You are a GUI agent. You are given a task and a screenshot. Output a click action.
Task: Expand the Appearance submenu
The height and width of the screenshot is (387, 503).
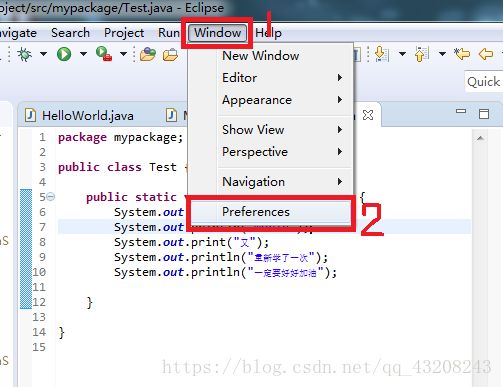coord(269,100)
